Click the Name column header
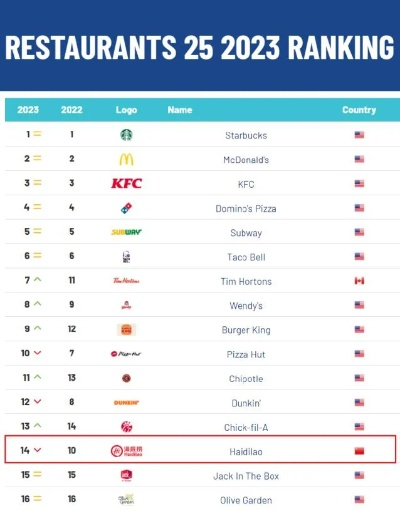The width and height of the screenshot is (400, 511). coord(180,110)
